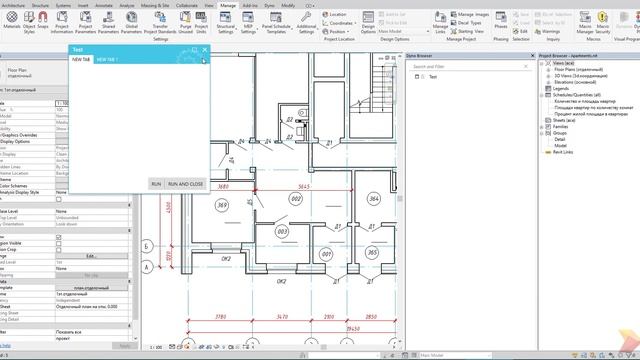Click Edit in the Selection panel
The height and width of the screenshot is (360, 640).
tap(521, 31)
